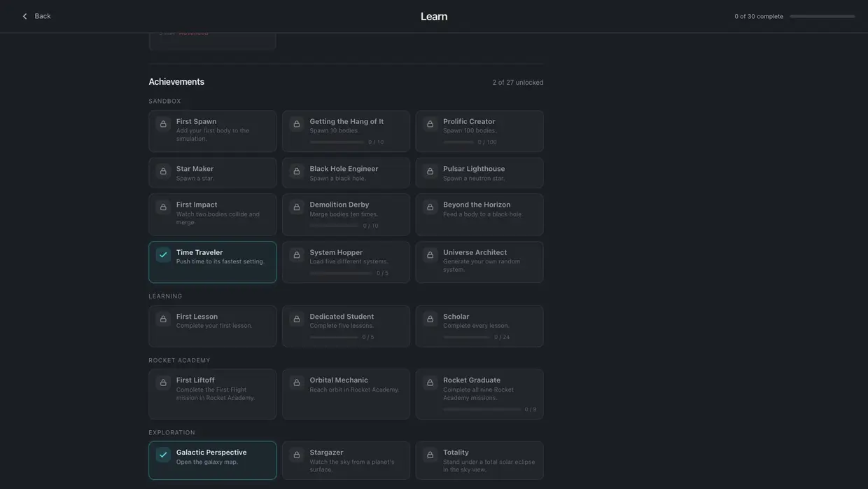Click lock icon on First Liftoff card

click(163, 383)
